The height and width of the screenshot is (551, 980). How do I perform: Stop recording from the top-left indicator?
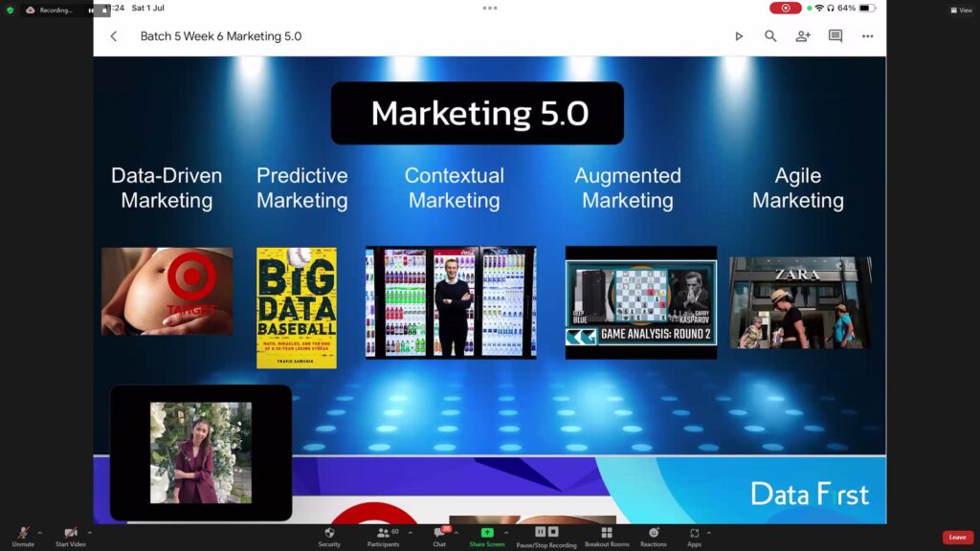[104, 10]
